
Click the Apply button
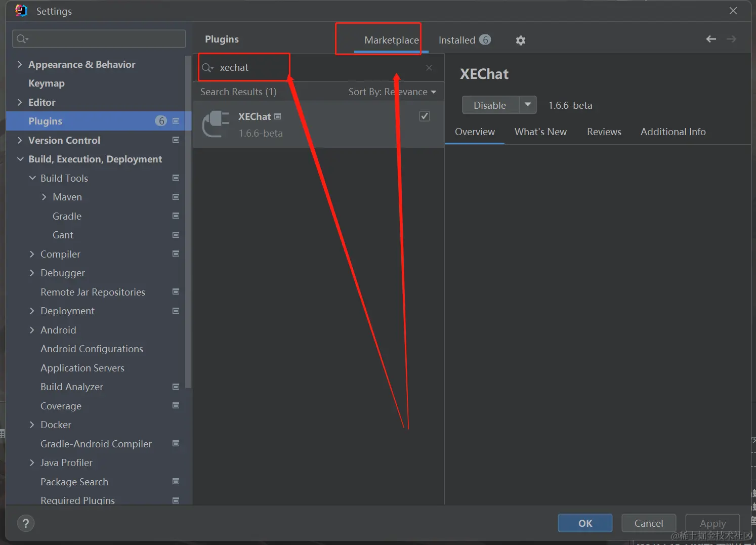point(712,523)
